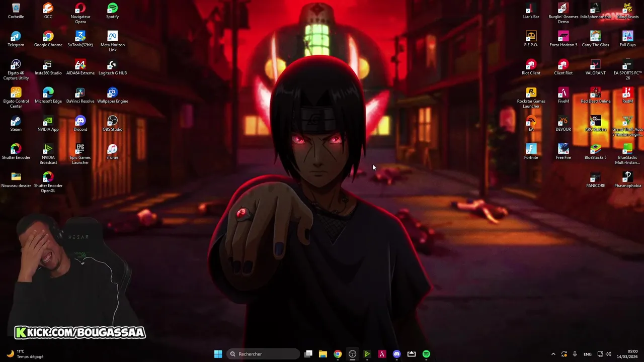Select the BlueStacks 5 desktop icon
Viewport: 644px width, 362px height.
(x=596, y=152)
